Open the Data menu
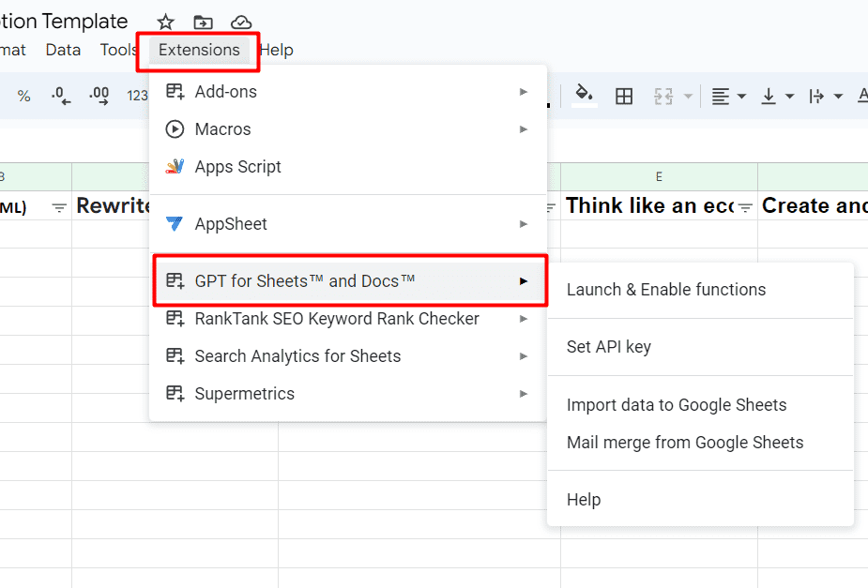The height and width of the screenshot is (588, 868). (x=63, y=50)
